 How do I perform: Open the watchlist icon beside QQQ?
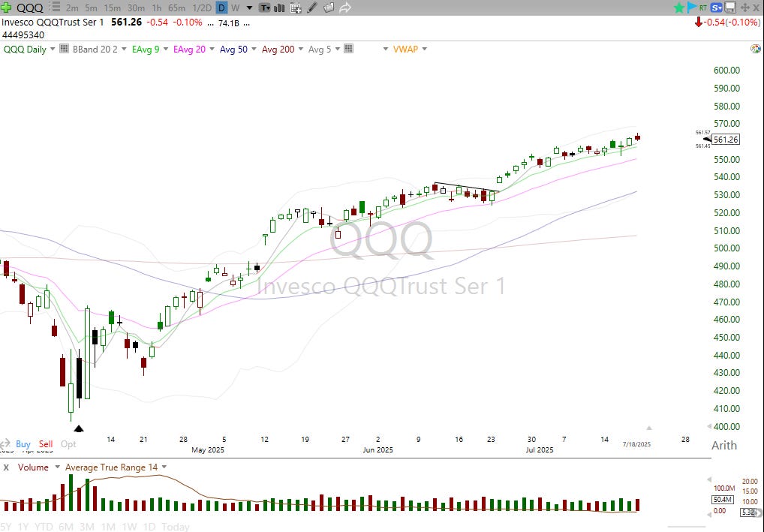click(x=55, y=8)
